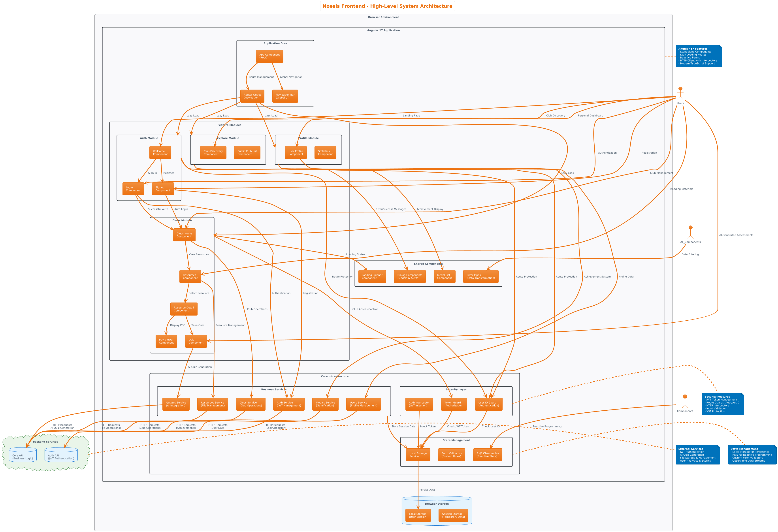Click the Statistics Component node
Image resolution: width=778 pixels, height=532 pixels.
(x=325, y=152)
